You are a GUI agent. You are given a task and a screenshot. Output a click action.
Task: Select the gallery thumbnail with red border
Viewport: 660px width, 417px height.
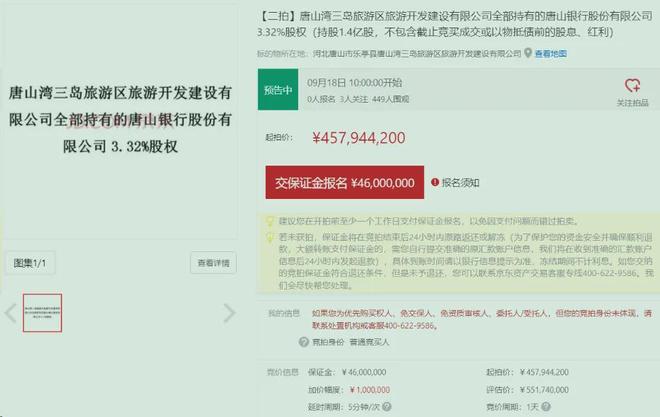(x=43, y=313)
